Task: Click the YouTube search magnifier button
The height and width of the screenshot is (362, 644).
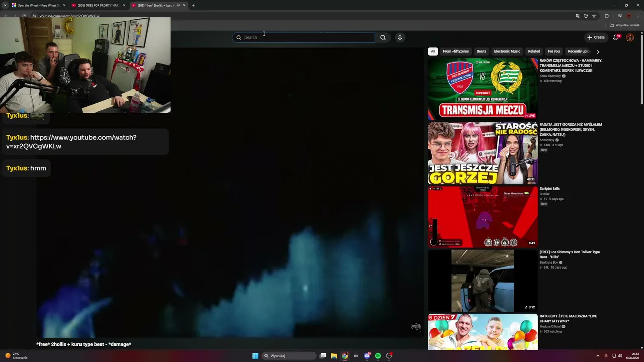Action: (x=383, y=37)
